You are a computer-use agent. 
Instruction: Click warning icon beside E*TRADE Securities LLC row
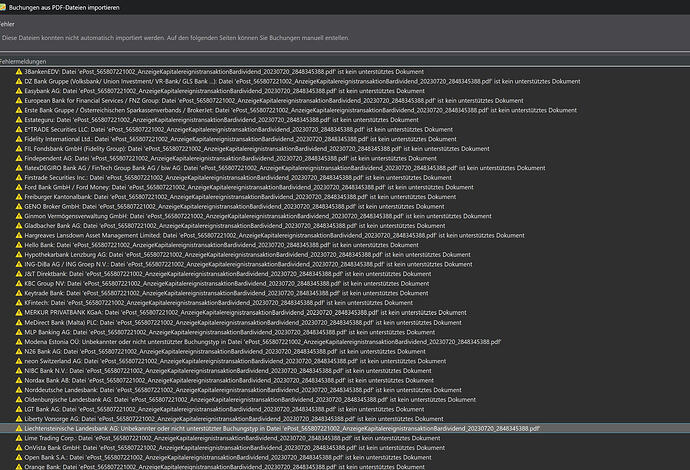18,129
